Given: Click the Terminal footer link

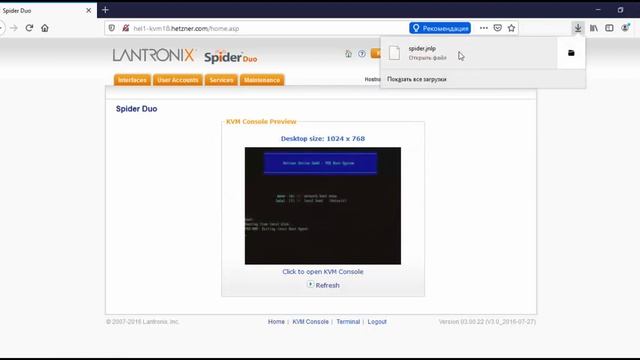Looking at the screenshot, I should coord(348,322).
